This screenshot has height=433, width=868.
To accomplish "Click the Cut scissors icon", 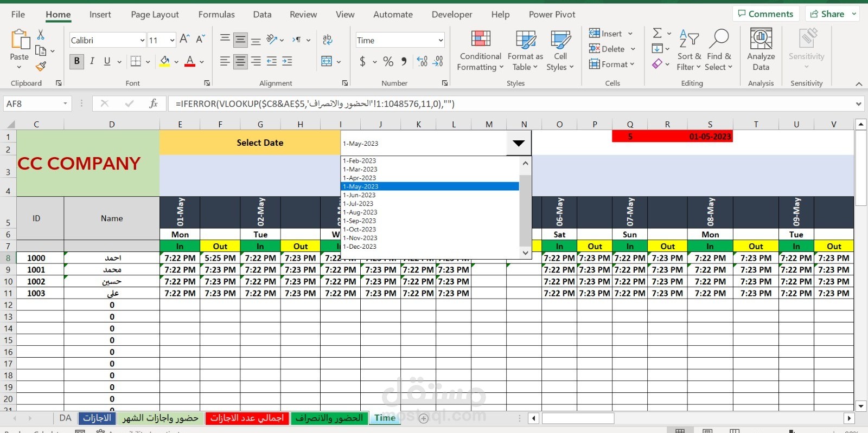I will (x=41, y=35).
